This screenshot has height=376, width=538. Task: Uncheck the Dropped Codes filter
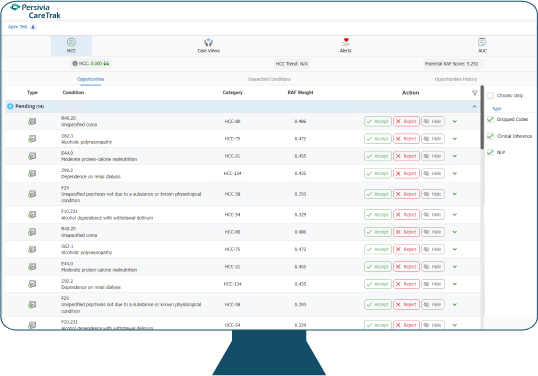(490, 119)
